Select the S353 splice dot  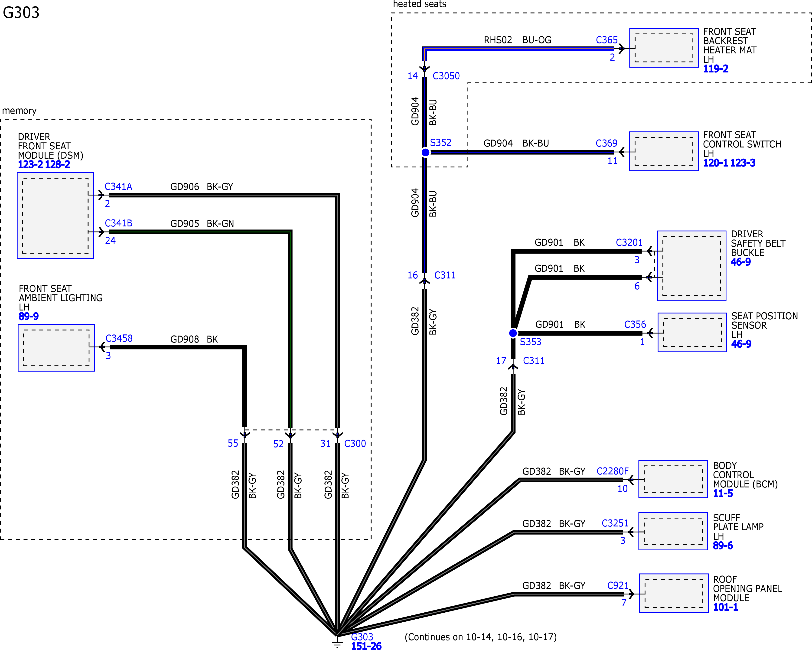coord(513,333)
